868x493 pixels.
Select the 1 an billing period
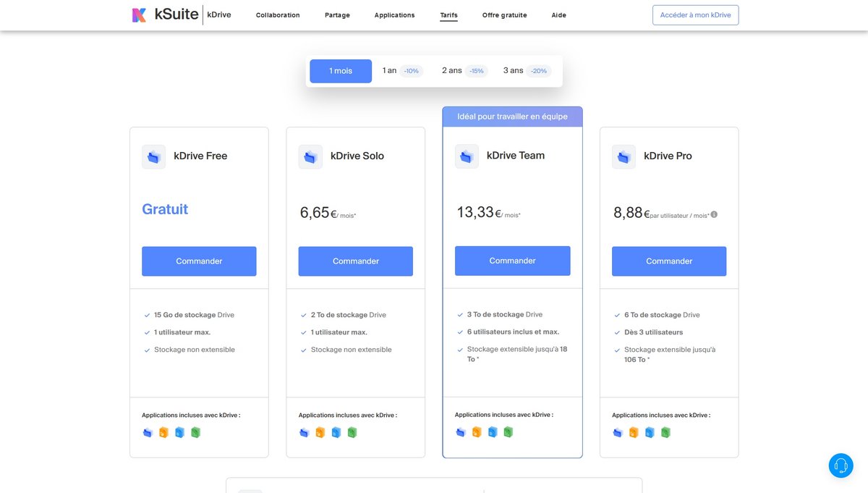tap(401, 71)
